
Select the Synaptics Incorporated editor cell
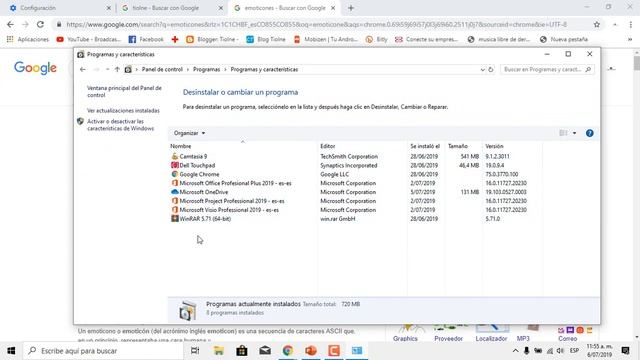coord(349,165)
